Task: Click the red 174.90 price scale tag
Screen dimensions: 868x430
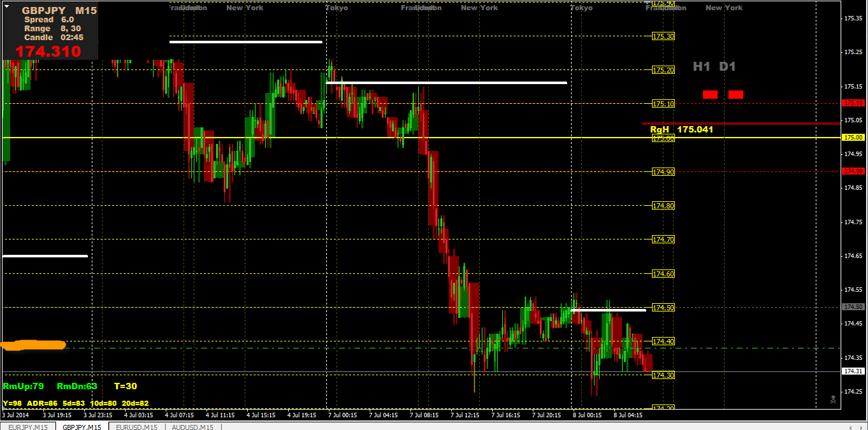Action: point(853,171)
